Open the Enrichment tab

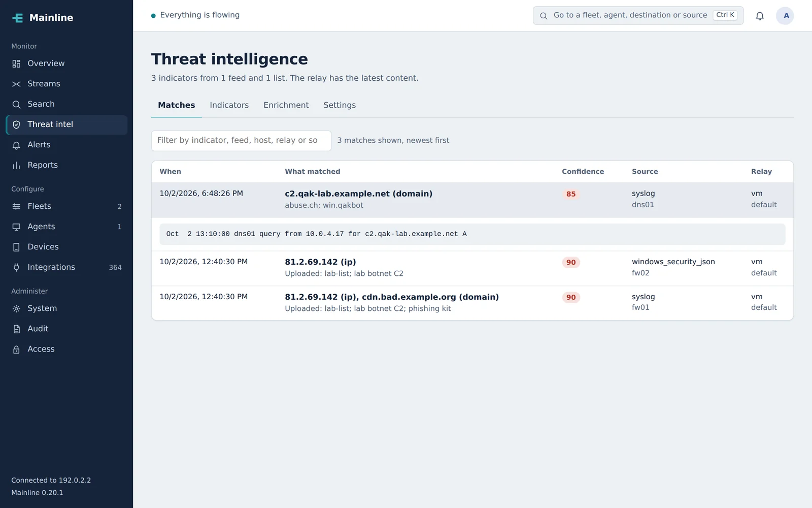pos(286,105)
